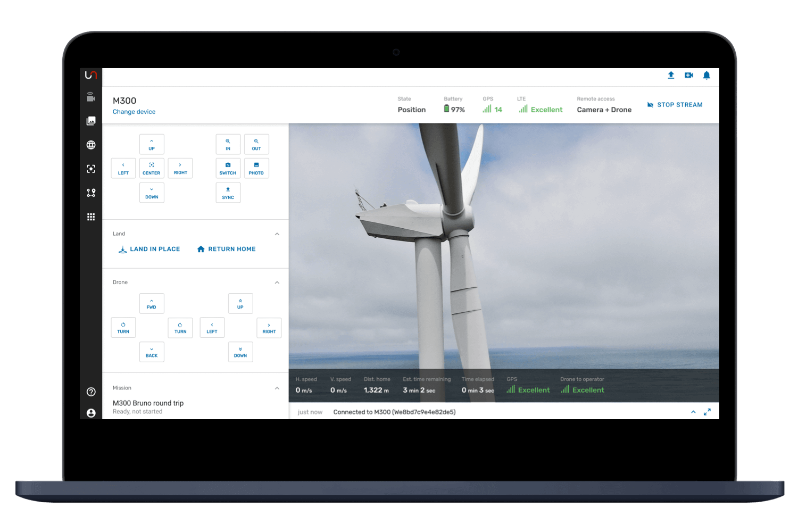Collapse the Drone controls section
Screen dimensions: 798x532
click(277, 282)
